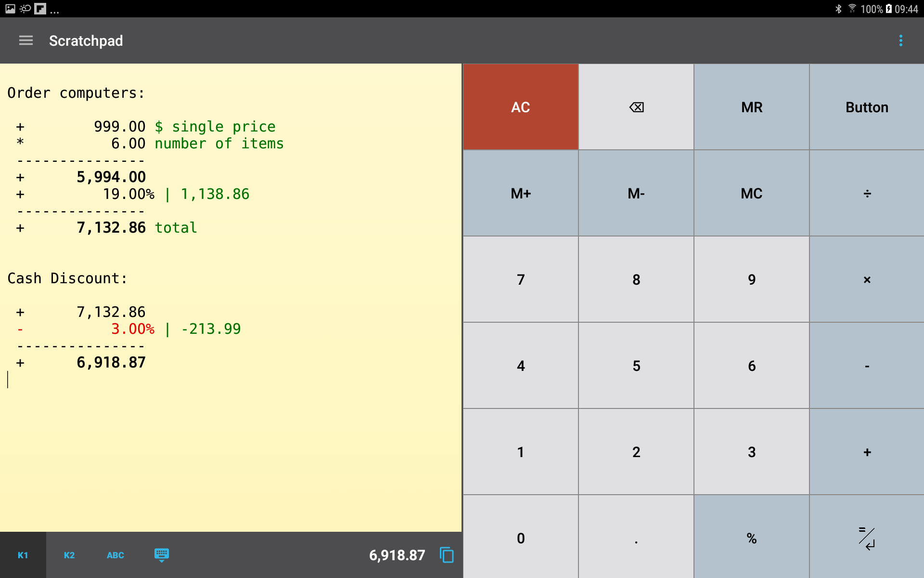This screenshot has width=924, height=578.
Task: Open the hamburger navigation menu
Action: (26, 40)
